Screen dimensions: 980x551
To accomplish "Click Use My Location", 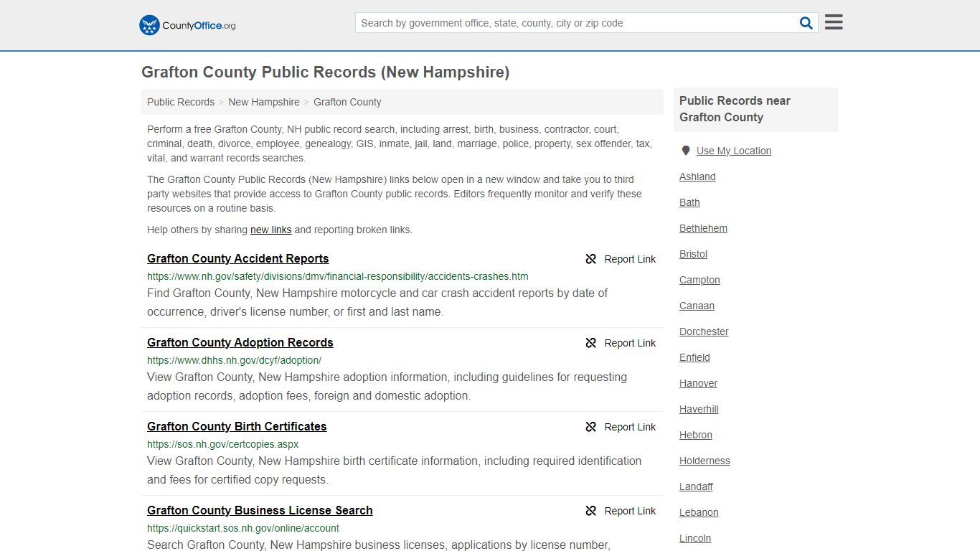I will pos(734,151).
